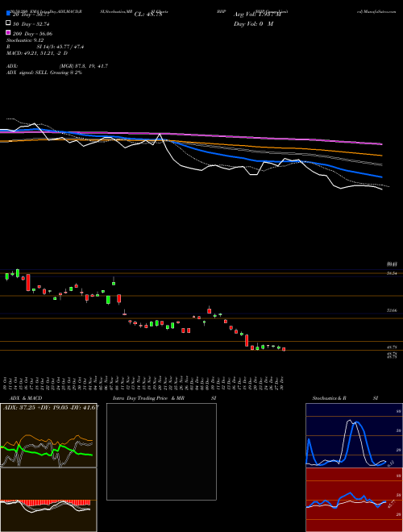Image resolution: width=403 pixels, height=532 pixels.
Task: Select the '200 Day = 56.06' legend text
Action: pyautogui.click(x=32, y=34)
